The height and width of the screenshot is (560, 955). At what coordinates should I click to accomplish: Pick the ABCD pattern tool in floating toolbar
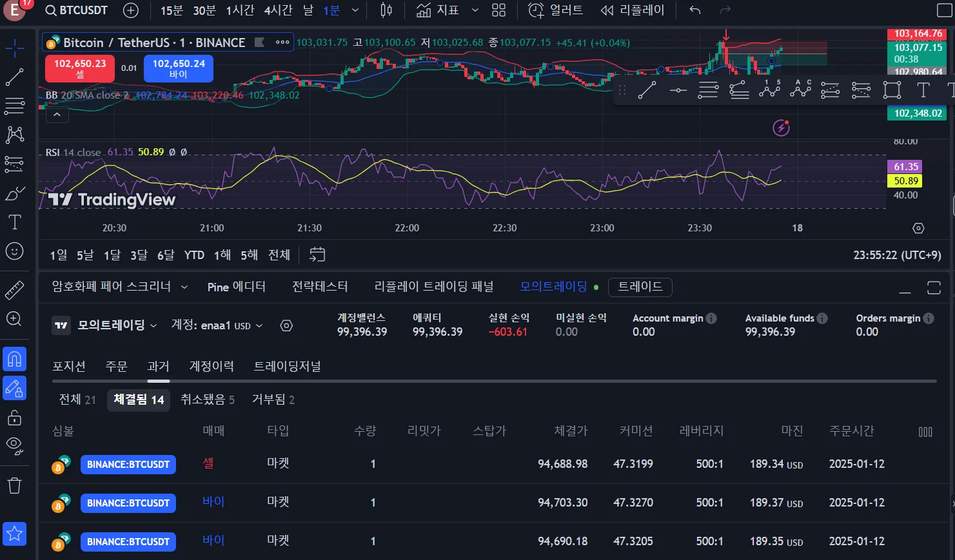pyautogui.click(x=800, y=90)
